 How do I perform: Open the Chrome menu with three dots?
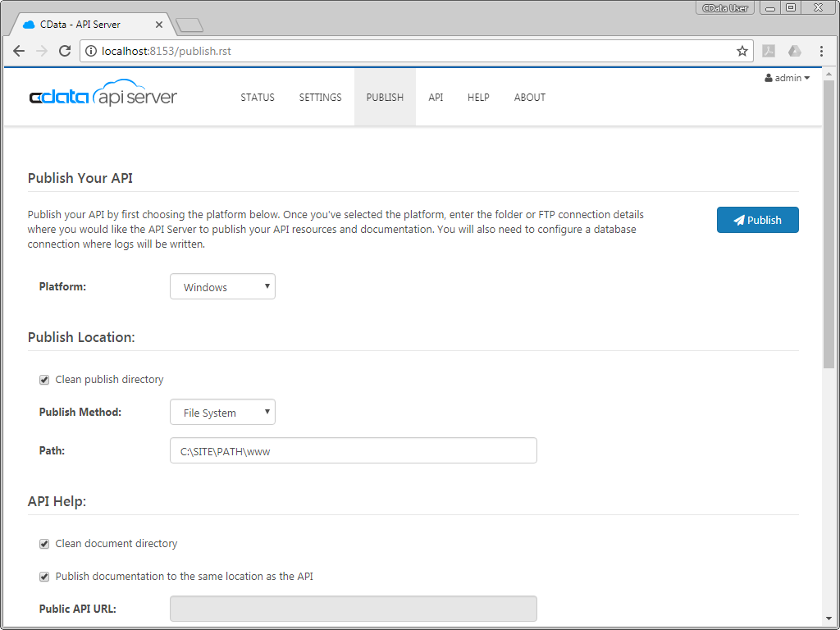coord(822,50)
